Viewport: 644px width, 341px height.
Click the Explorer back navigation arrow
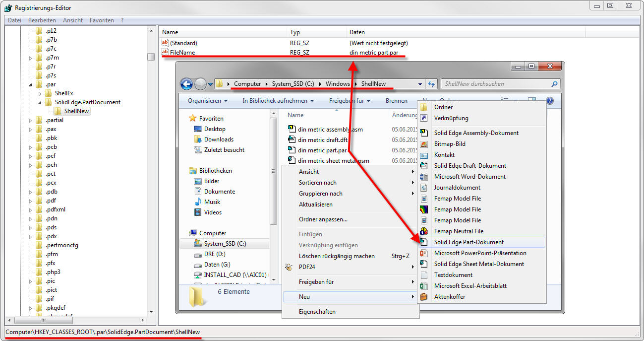(186, 84)
